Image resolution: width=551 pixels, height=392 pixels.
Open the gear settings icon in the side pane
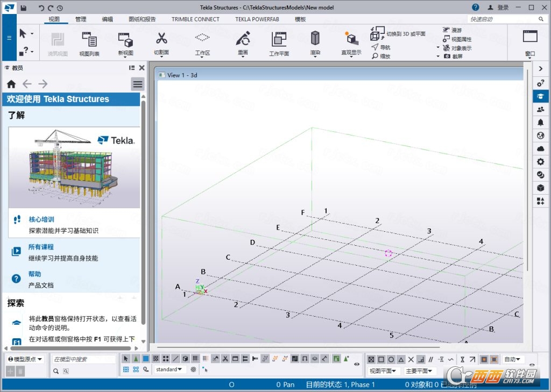(540, 161)
